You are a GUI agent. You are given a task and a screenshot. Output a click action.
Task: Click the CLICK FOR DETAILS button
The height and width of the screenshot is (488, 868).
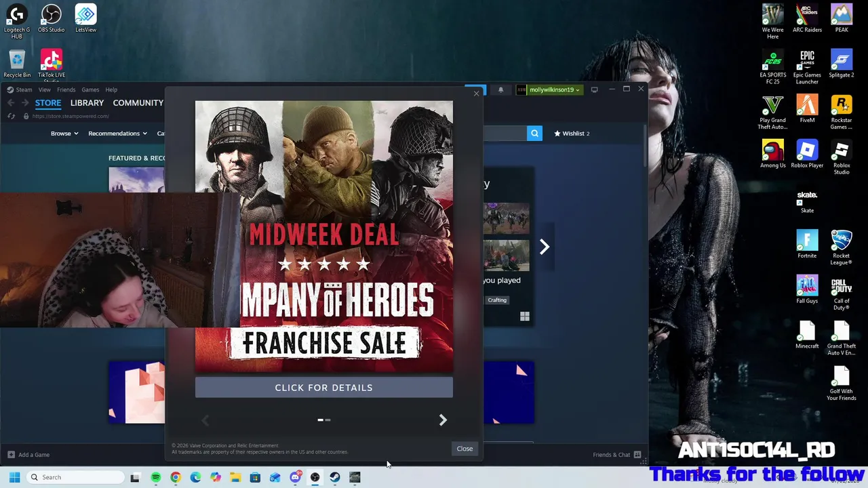click(x=324, y=388)
